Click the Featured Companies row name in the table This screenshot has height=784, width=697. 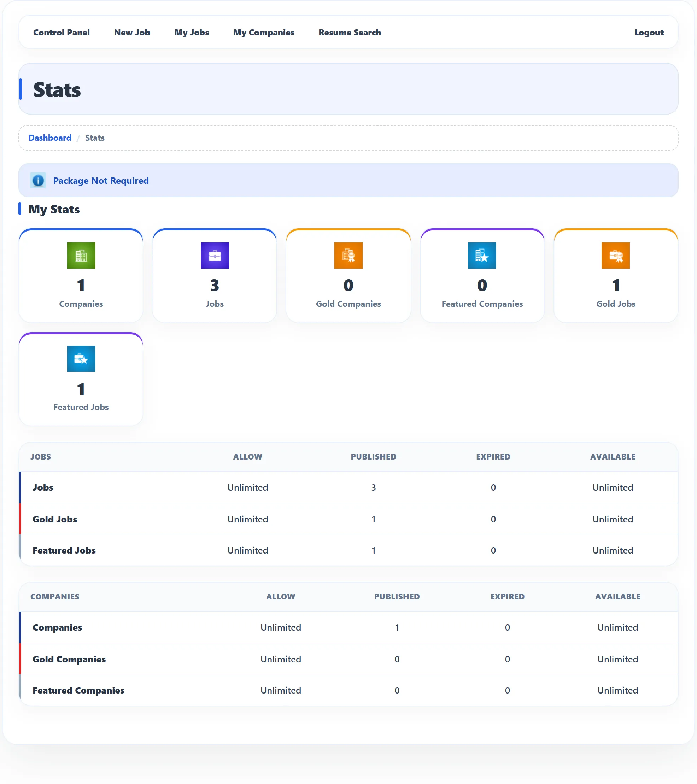click(x=78, y=690)
